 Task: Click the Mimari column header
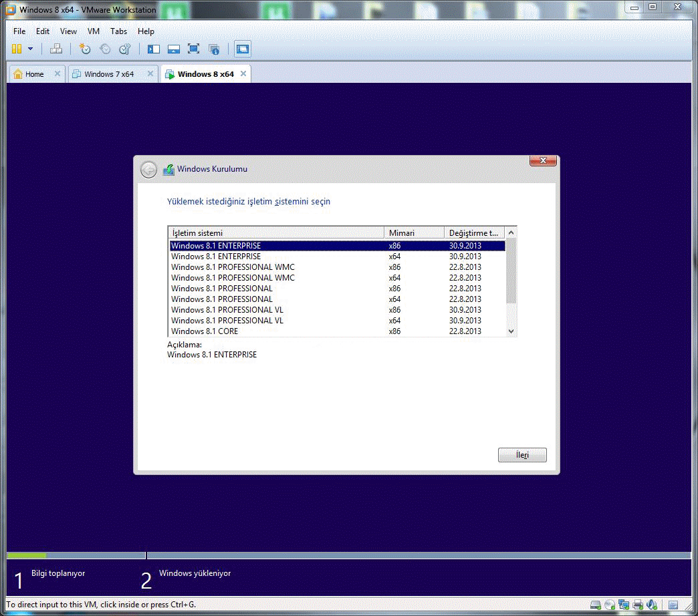(415, 233)
